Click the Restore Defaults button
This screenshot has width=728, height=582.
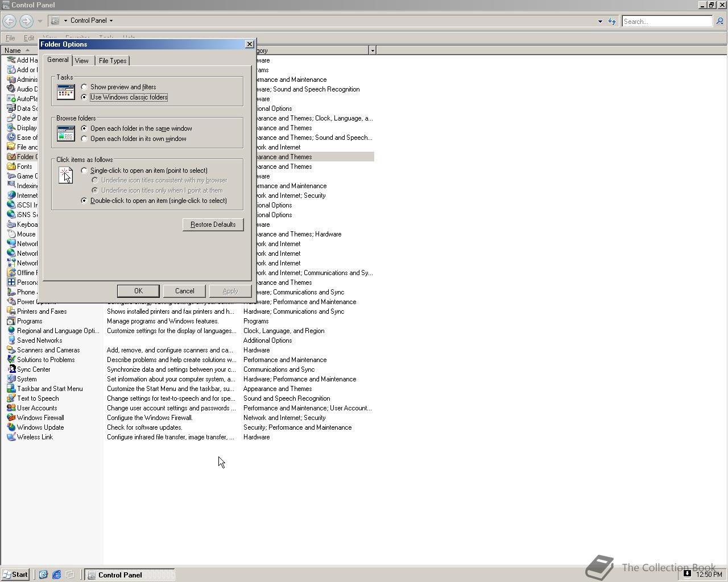point(213,225)
